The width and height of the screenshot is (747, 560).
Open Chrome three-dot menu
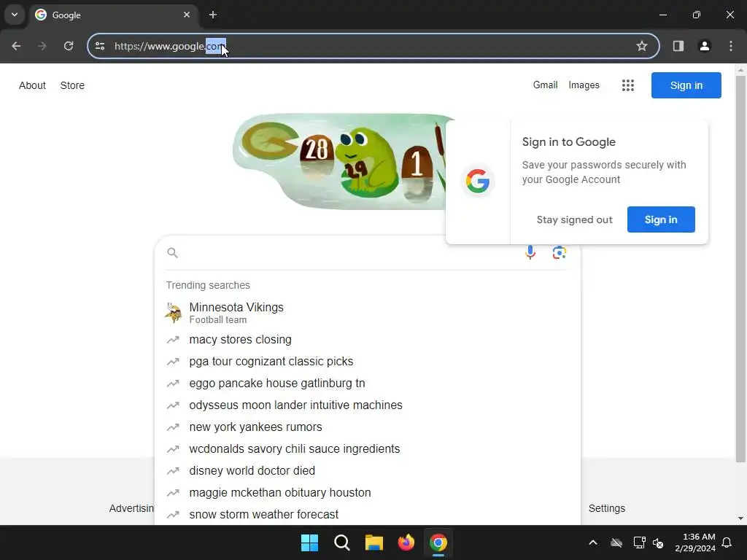[731, 46]
